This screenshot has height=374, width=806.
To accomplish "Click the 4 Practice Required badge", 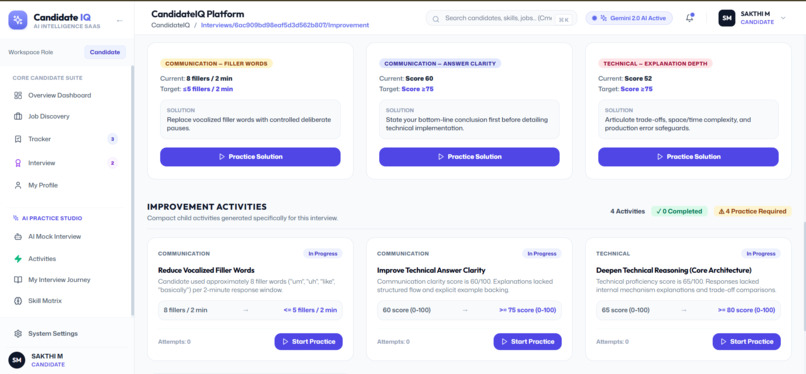I will tap(753, 211).
